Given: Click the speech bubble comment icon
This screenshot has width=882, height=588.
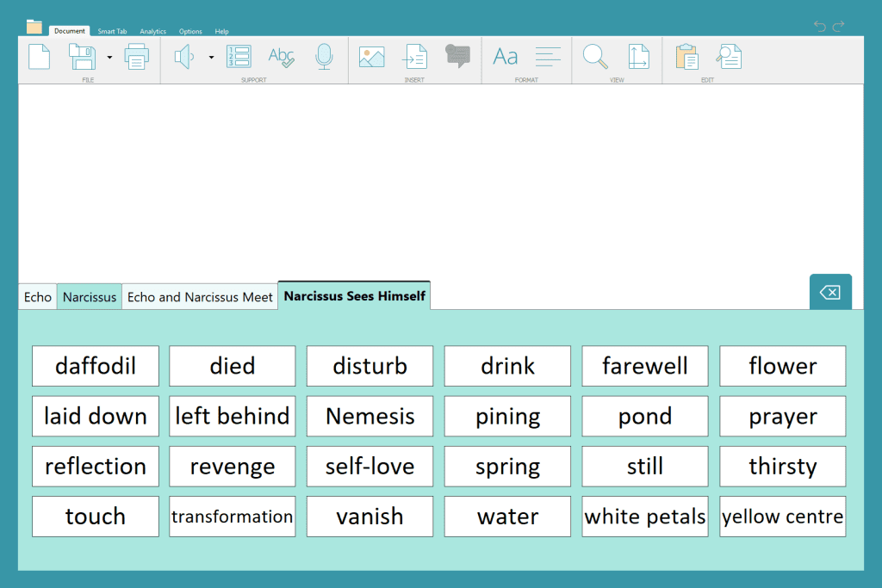Looking at the screenshot, I should 458,56.
